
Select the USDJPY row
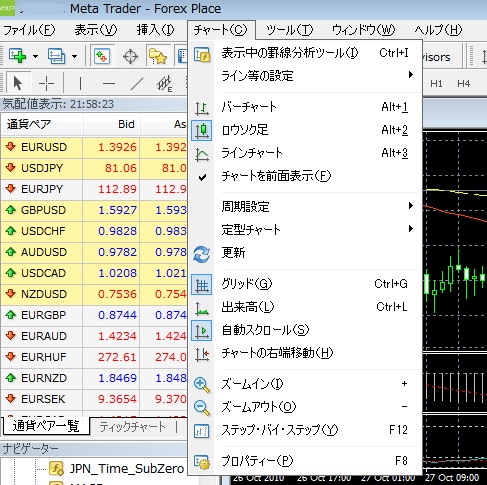click(94, 168)
